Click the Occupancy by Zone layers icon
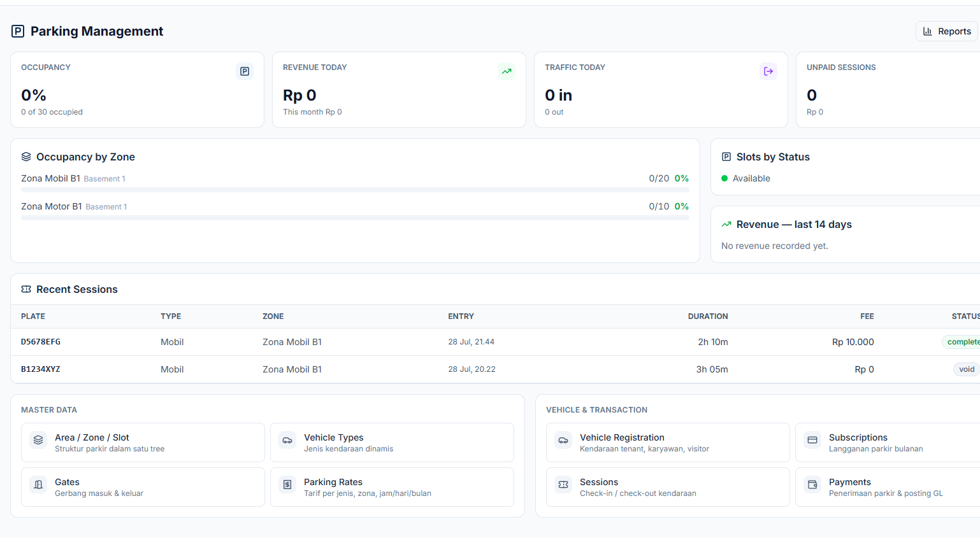Image resolution: width=980 pixels, height=538 pixels. pyautogui.click(x=26, y=157)
